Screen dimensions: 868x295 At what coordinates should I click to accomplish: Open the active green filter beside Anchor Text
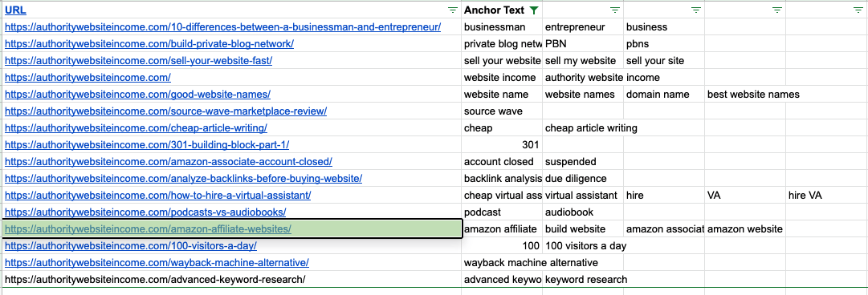pyautogui.click(x=534, y=10)
